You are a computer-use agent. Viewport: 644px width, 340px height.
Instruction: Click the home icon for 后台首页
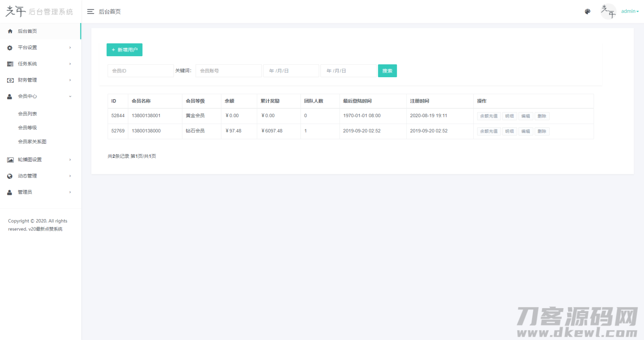10,31
